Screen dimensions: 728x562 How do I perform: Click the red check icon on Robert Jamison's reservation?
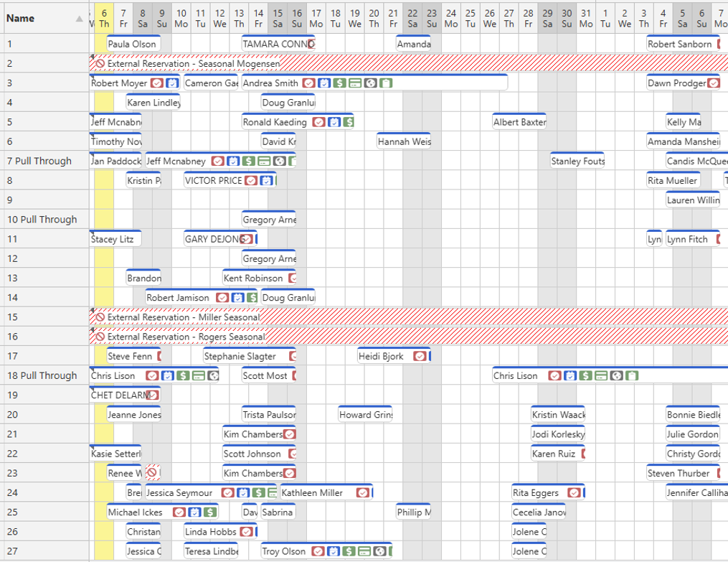(x=222, y=298)
